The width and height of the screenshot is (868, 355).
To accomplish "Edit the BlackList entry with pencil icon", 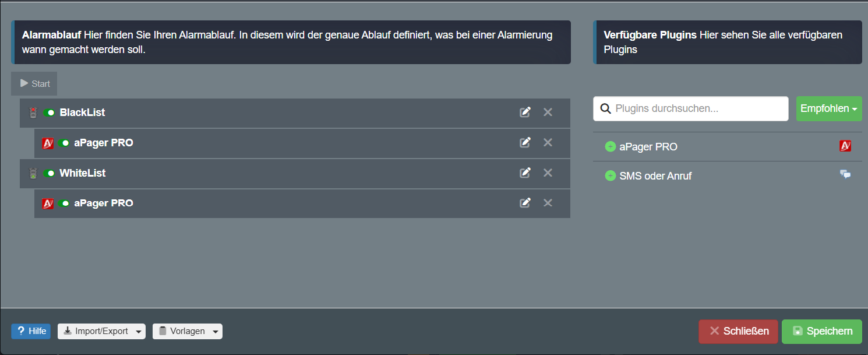I will [525, 112].
